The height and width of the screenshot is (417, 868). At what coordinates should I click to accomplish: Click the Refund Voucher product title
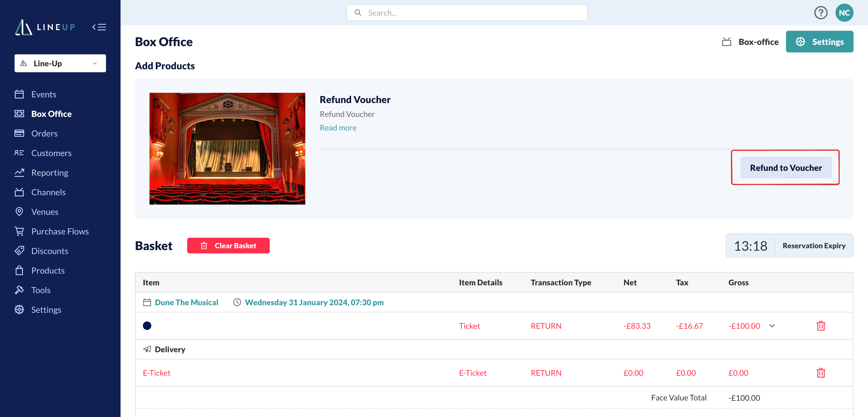tap(355, 99)
